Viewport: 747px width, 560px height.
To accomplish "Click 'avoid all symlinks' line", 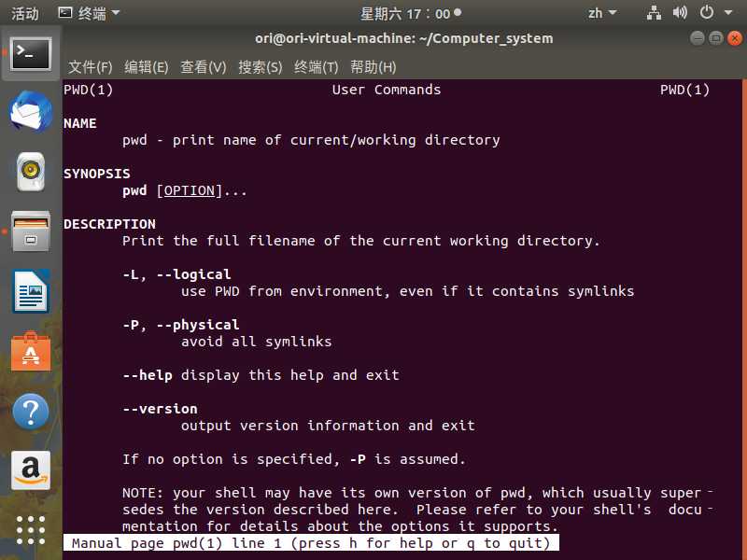I will [256, 342].
